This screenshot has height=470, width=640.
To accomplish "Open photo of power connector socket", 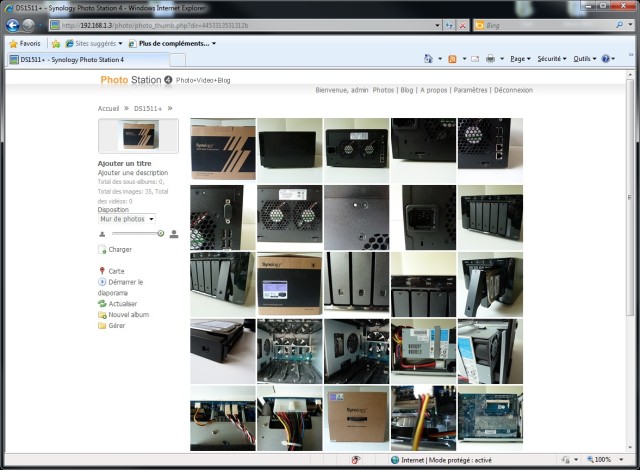I will click(x=424, y=217).
